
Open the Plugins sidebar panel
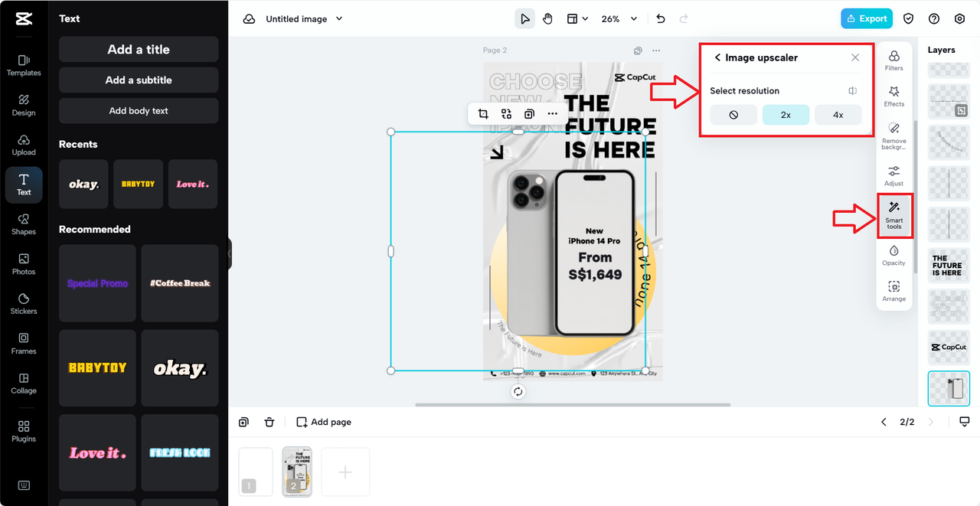click(24, 432)
